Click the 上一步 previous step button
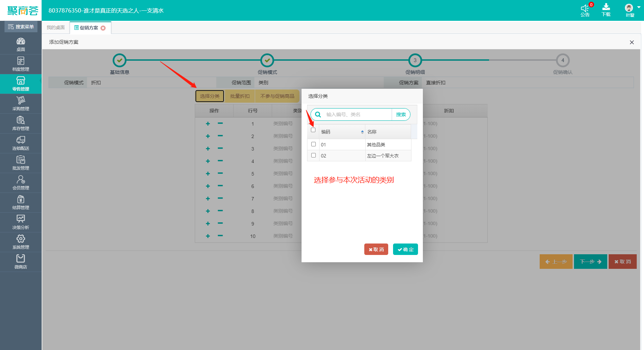This screenshot has height=350, width=644. pos(556,262)
